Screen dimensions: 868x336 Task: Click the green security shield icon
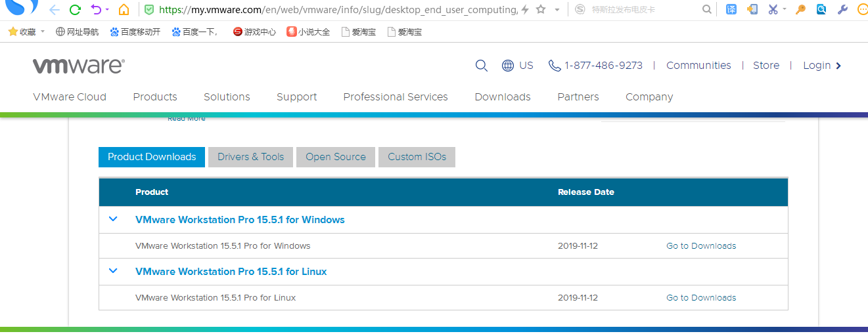(149, 10)
